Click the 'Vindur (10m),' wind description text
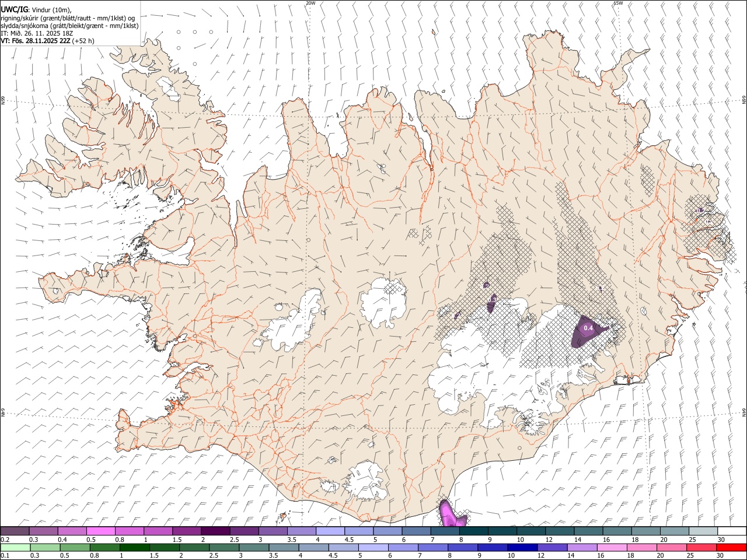 [x=52, y=10]
